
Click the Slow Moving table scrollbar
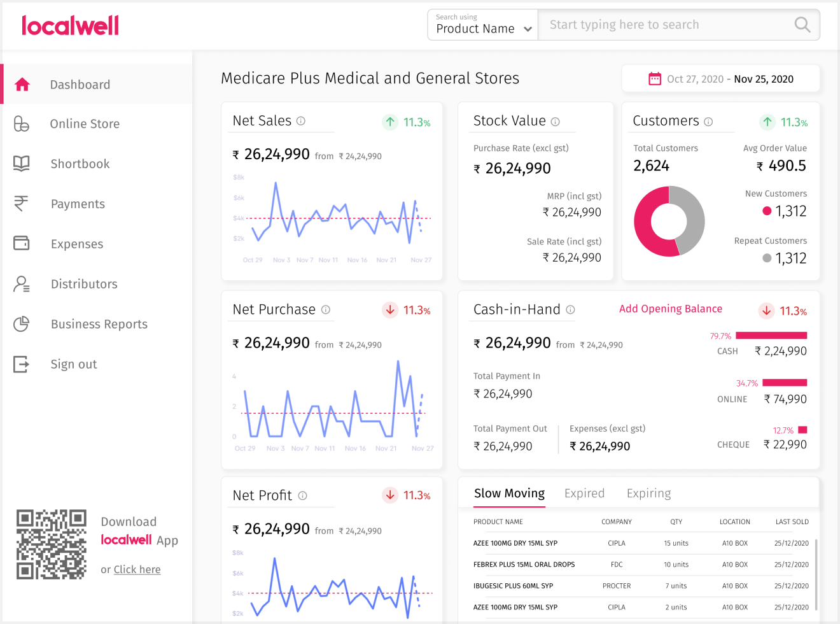coord(816,573)
